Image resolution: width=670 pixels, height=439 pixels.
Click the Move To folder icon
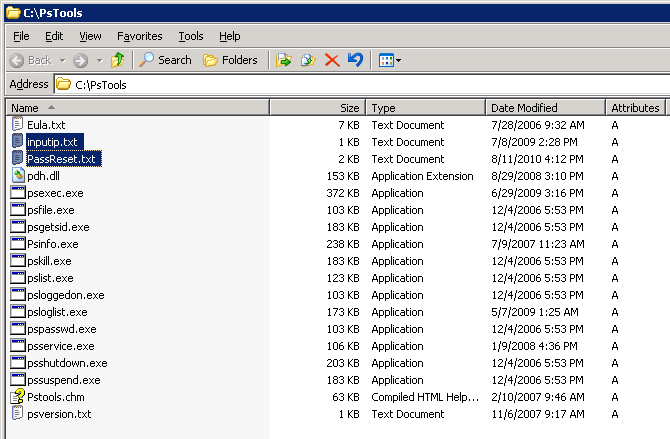click(284, 60)
